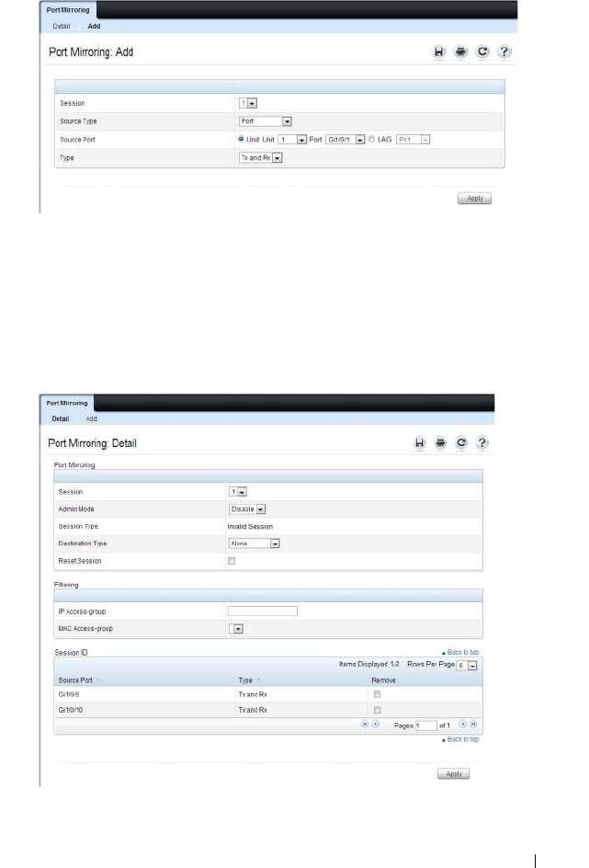Go to previous page icon in Session ID table
589x868 pixels.
pos(376,724)
